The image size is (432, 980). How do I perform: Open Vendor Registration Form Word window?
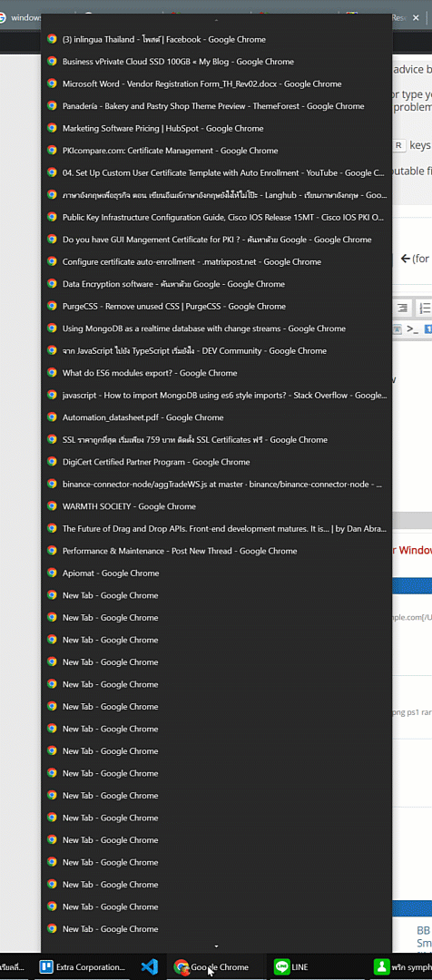[216, 83]
